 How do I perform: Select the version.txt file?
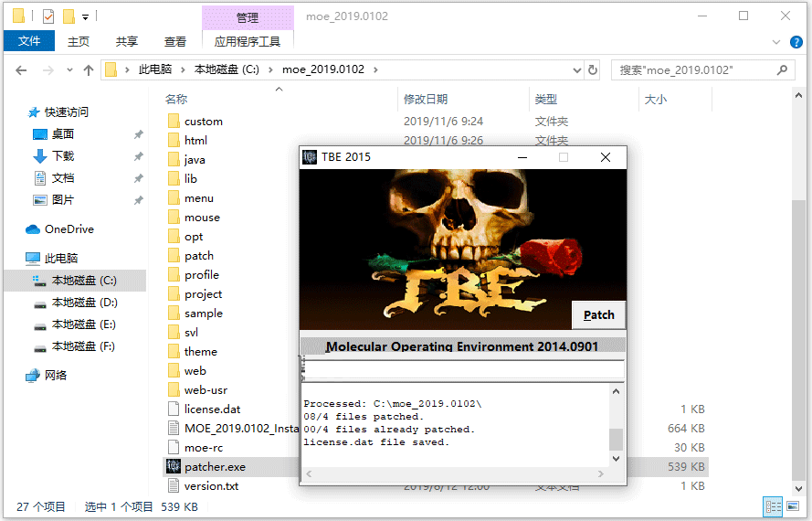(211, 485)
